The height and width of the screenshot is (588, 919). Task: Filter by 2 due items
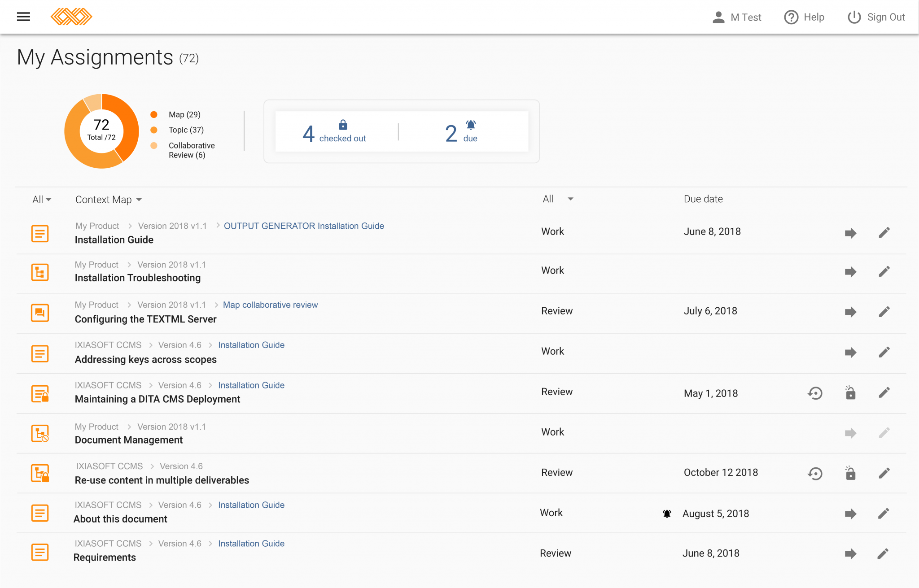tap(461, 132)
